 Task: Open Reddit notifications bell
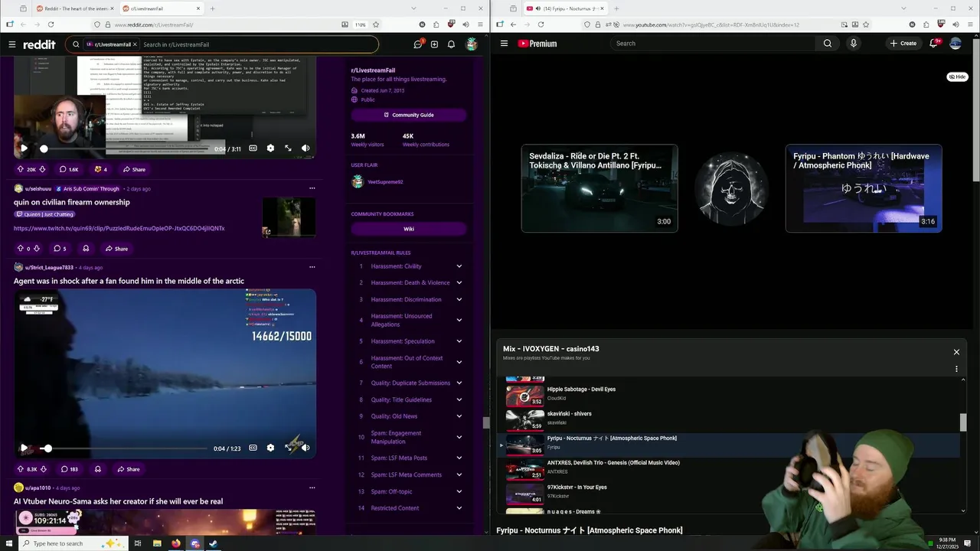pos(451,44)
